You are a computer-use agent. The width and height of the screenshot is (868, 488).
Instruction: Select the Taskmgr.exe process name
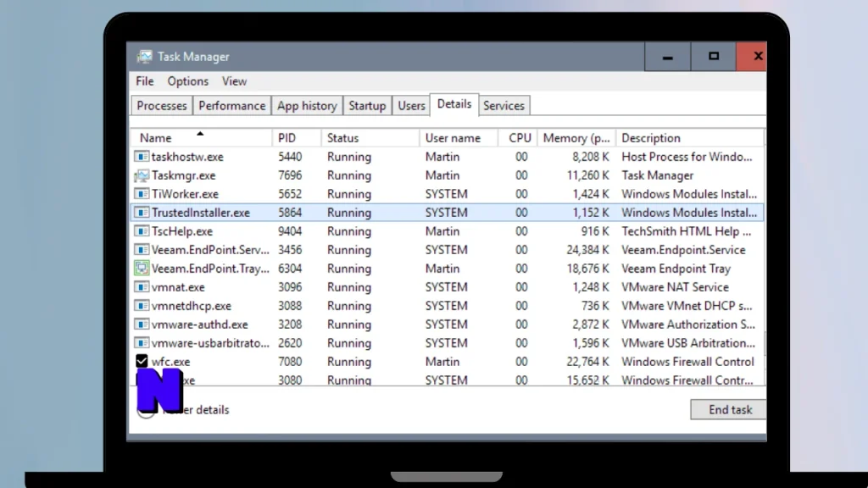click(183, 176)
